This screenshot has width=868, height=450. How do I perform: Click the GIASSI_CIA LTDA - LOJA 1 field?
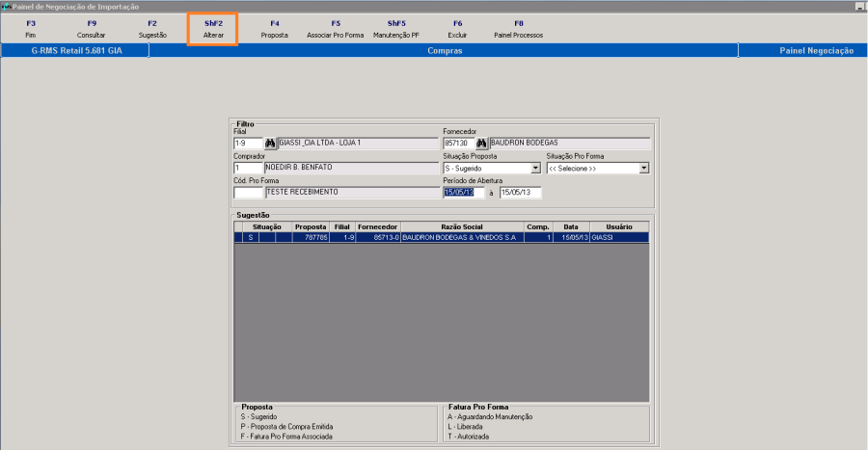pos(358,144)
